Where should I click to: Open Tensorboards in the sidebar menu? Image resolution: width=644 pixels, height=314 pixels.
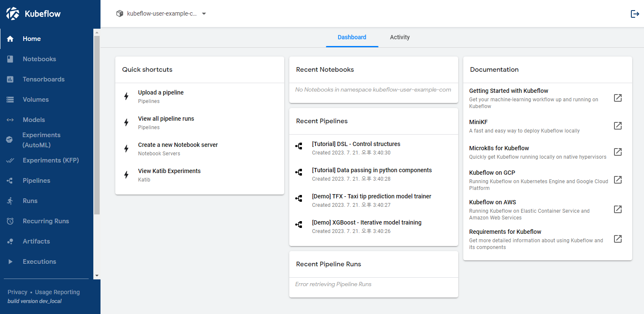click(46, 79)
